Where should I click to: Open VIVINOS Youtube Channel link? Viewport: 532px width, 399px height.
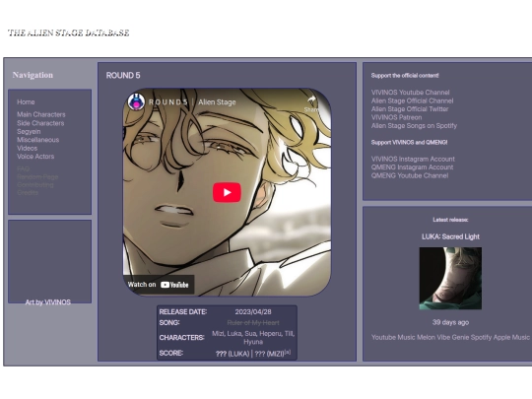pos(410,93)
